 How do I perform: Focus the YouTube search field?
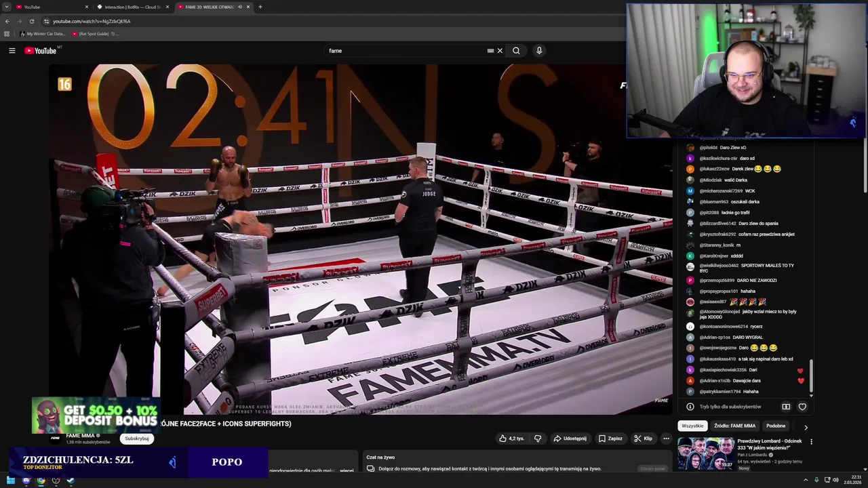pos(407,51)
